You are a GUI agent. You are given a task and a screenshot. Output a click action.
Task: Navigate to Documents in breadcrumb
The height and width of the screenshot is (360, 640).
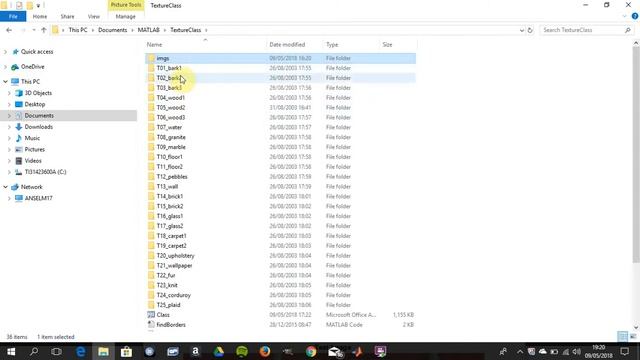click(112, 30)
